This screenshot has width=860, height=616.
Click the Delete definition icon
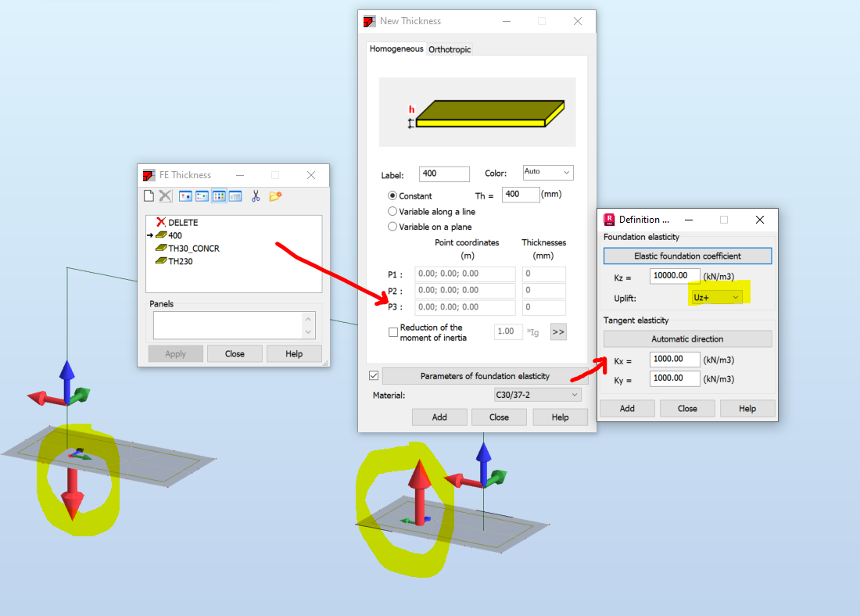(166, 196)
